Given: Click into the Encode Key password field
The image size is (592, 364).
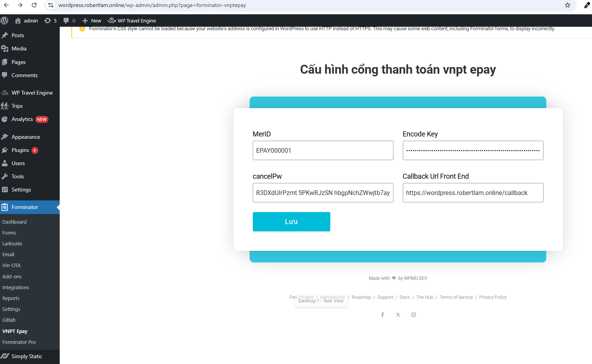Looking at the screenshot, I should click(x=473, y=150).
